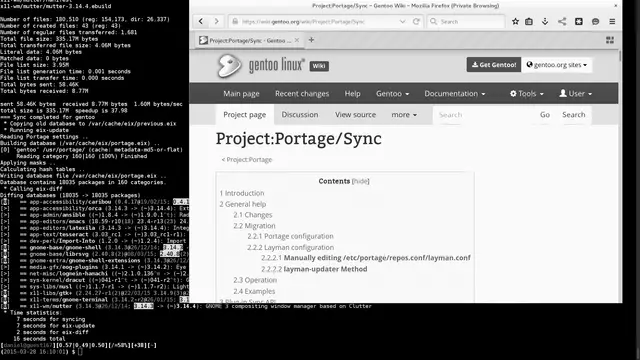Jump to '2.2.1 Portage configuration' section

coord(290,236)
